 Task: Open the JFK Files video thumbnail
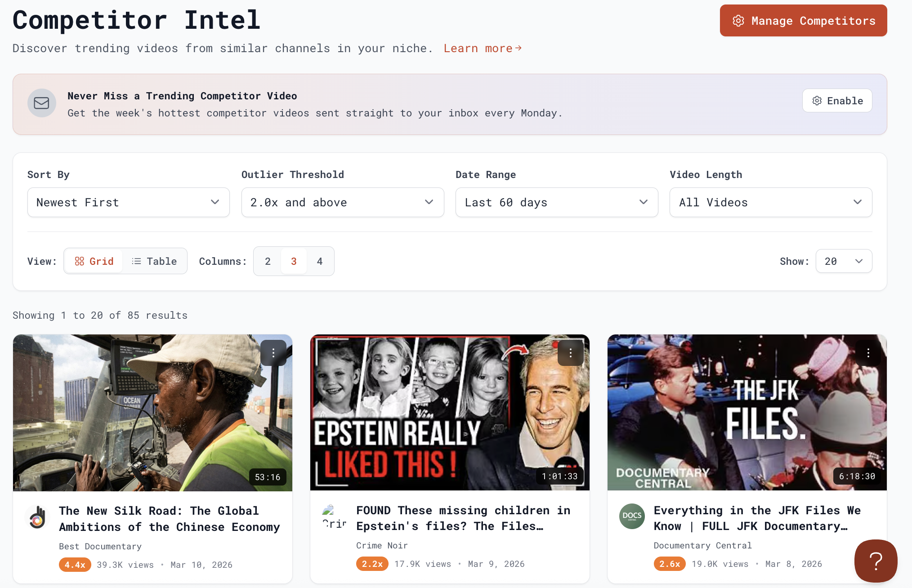747,412
